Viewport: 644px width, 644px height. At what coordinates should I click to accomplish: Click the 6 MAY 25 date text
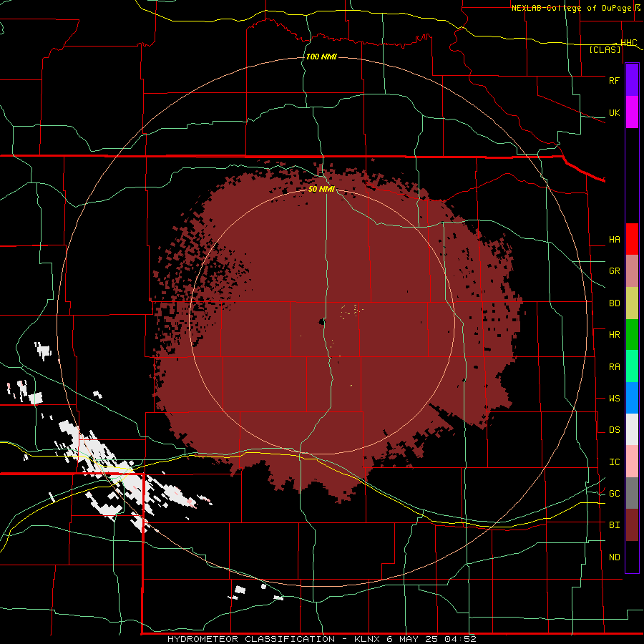click(413, 639)
